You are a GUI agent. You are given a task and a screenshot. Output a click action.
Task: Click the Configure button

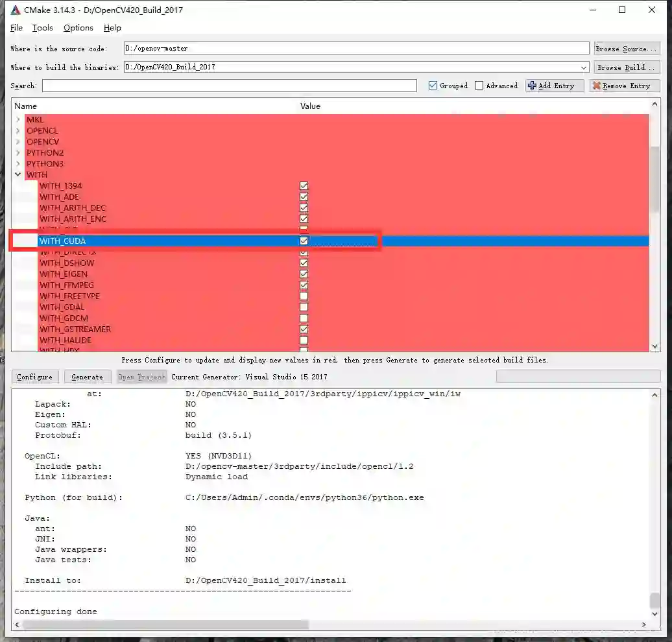point(35,377)
